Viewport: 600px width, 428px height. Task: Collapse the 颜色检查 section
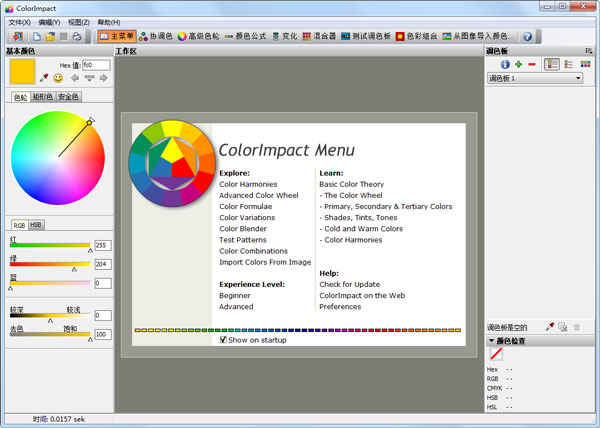[491, 340]
